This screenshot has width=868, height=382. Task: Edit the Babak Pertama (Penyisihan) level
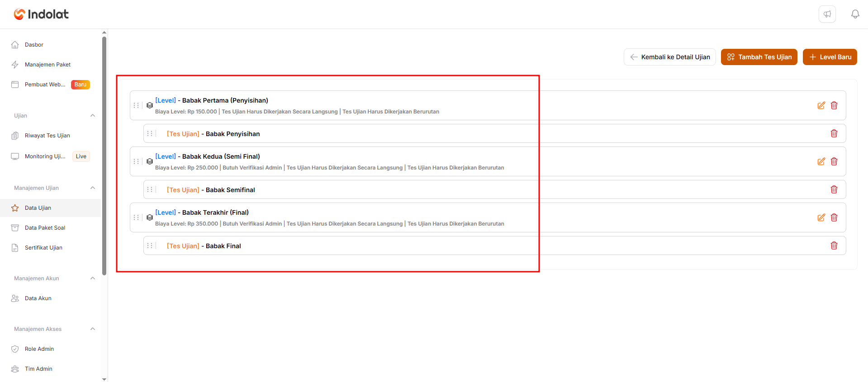(x=821, y=105)
